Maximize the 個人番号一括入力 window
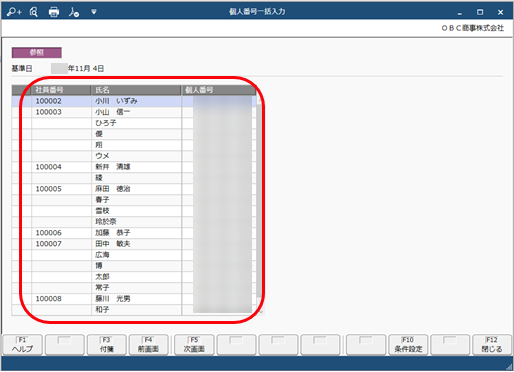The width and height of the screenshot is (514, 372). point(480,12)
